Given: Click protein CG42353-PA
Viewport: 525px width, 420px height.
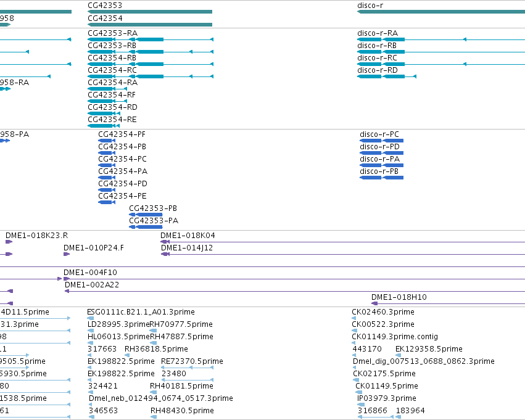Looking at the screenshot, I should (x=154, y=221).
